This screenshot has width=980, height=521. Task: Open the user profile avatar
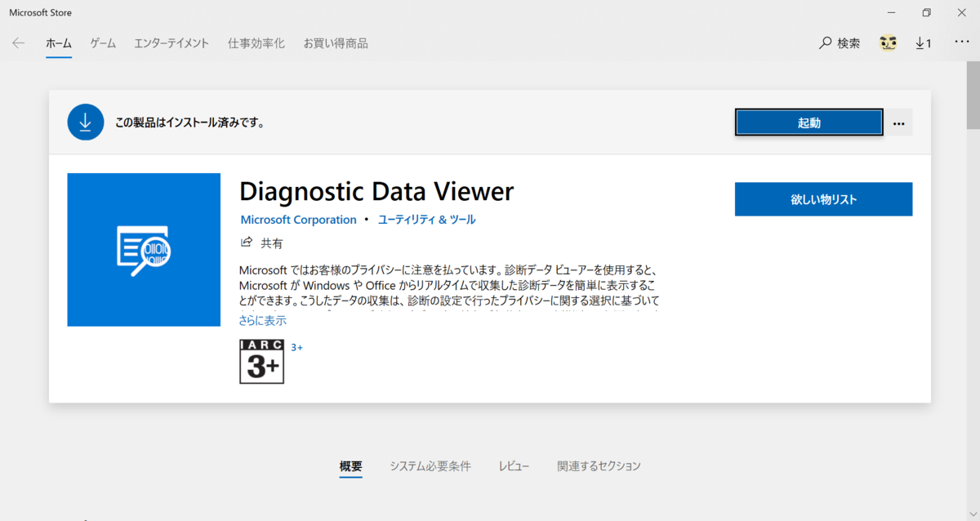[888, 43]
